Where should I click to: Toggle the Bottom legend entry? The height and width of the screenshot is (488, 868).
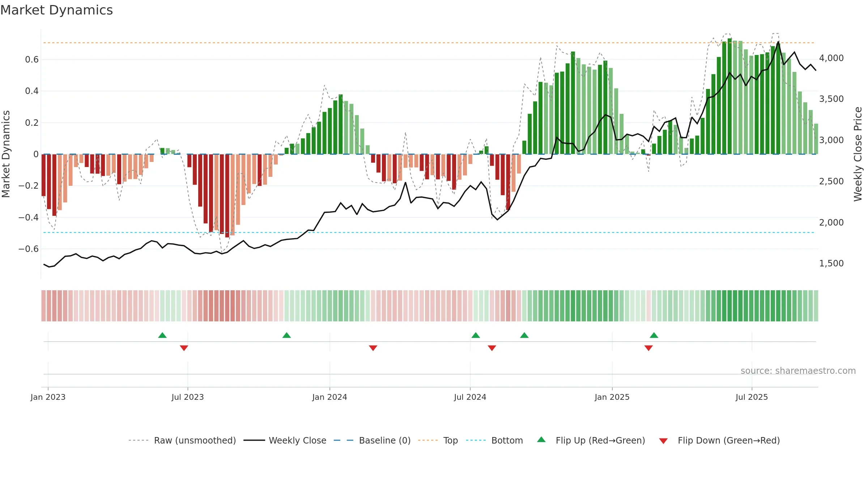click(x=494, y=440)
